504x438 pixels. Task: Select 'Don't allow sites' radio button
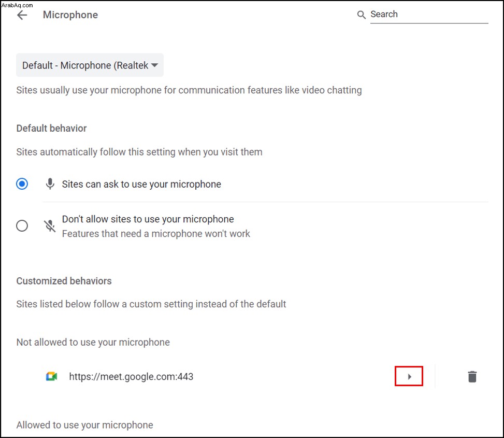pyautogui.click(x=22, y=226)
